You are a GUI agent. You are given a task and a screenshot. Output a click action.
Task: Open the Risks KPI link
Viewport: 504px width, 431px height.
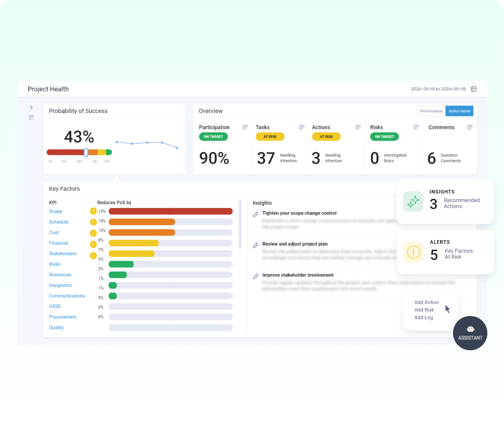[x=55, y=264]
